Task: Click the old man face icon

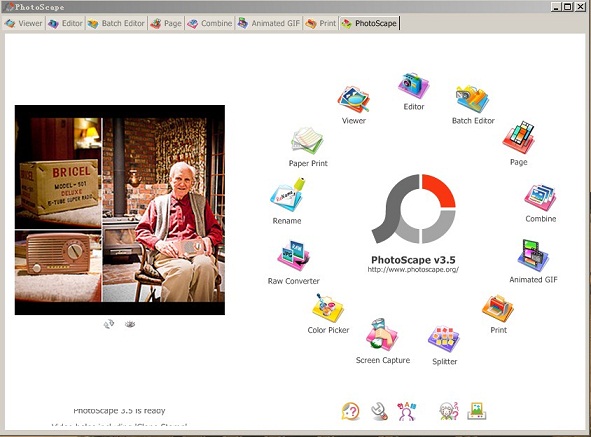Action: pos(449,411)
